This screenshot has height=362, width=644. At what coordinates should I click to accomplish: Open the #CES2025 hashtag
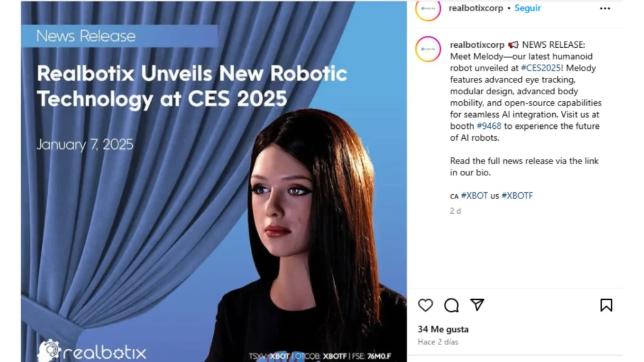pyautogui.click(x=541, y=68)
